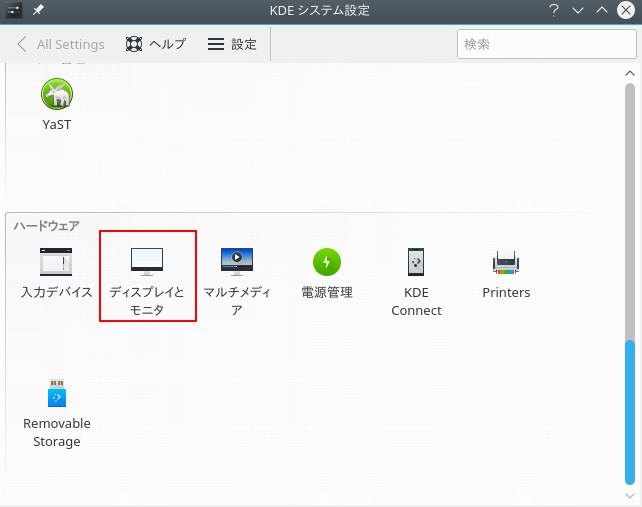Screen dimensions: 642x507
Task: Open the 入力デバイス input devices settings
Action: click(x=57, y=274)
